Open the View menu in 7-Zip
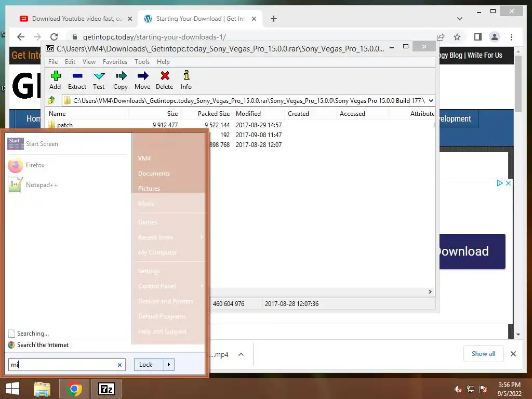Viewport: 532px width, 399px height. pyautogui.click(x=89, y=62)
